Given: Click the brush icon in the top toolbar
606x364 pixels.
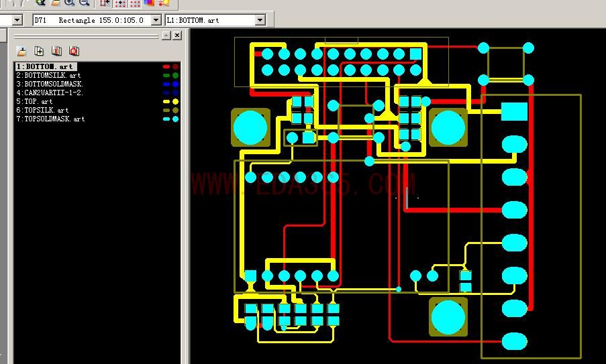Looking at the screenshot, I should (55, 2).
